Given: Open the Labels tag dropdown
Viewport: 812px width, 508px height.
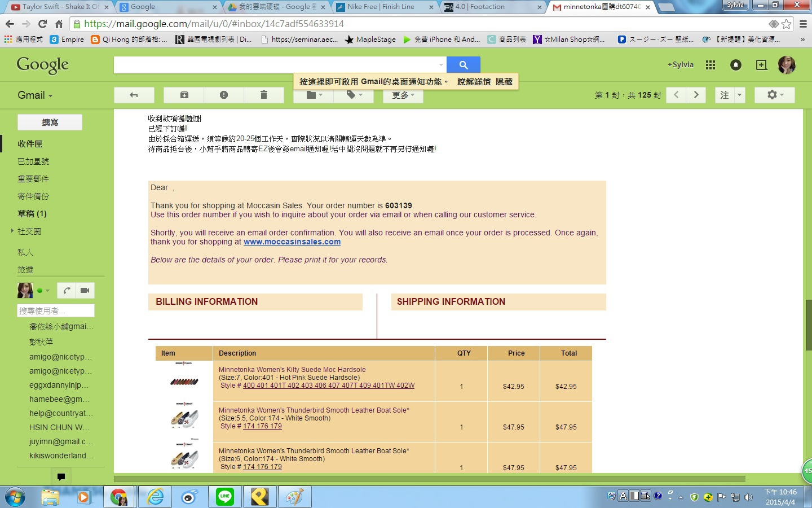Looking at the screenshot, I should pos(354,95).
